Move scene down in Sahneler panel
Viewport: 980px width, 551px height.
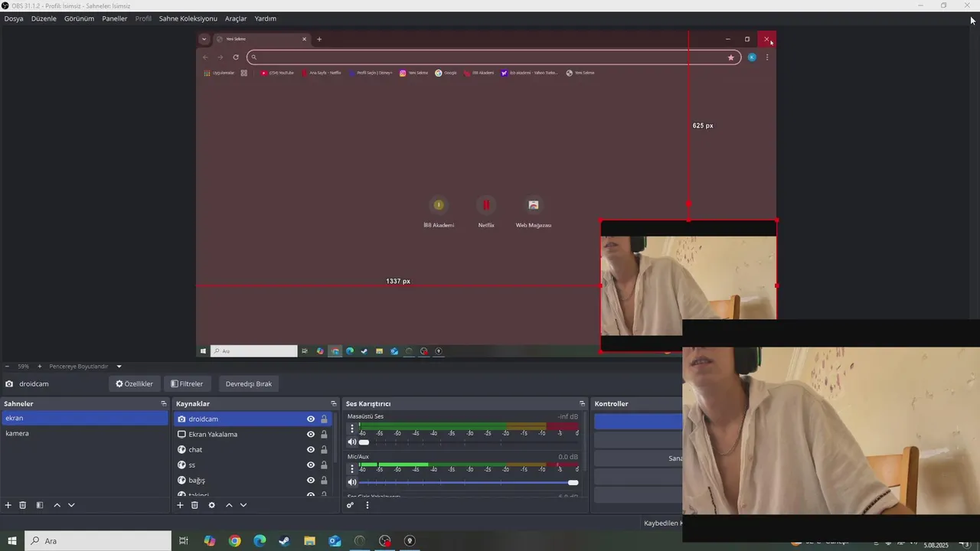(x=71, y=505)
